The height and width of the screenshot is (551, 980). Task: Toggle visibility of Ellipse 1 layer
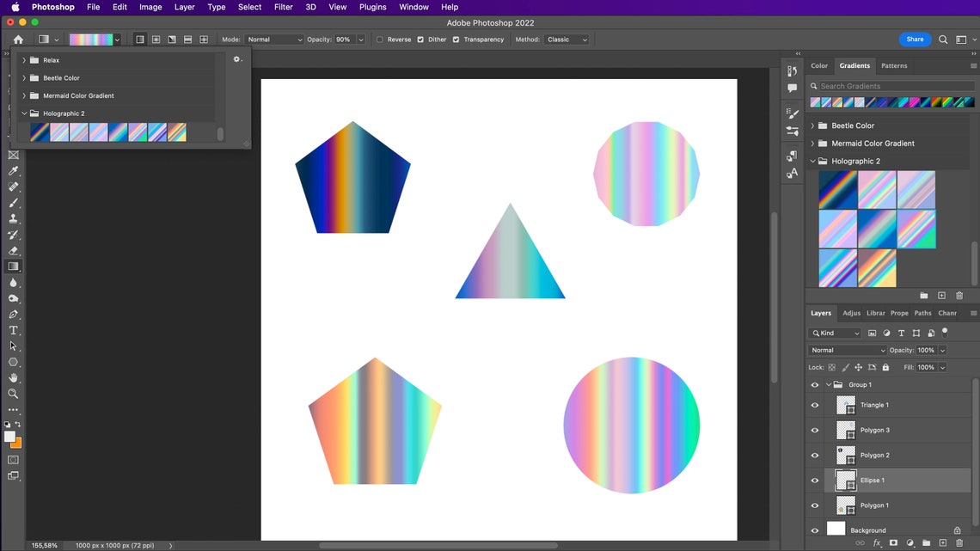point(814,481)
